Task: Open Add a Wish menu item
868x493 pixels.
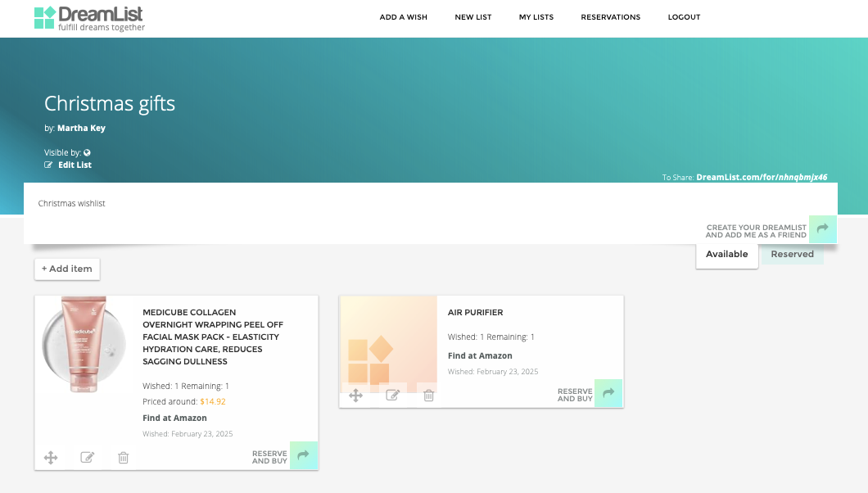Action: coord(403,17)
